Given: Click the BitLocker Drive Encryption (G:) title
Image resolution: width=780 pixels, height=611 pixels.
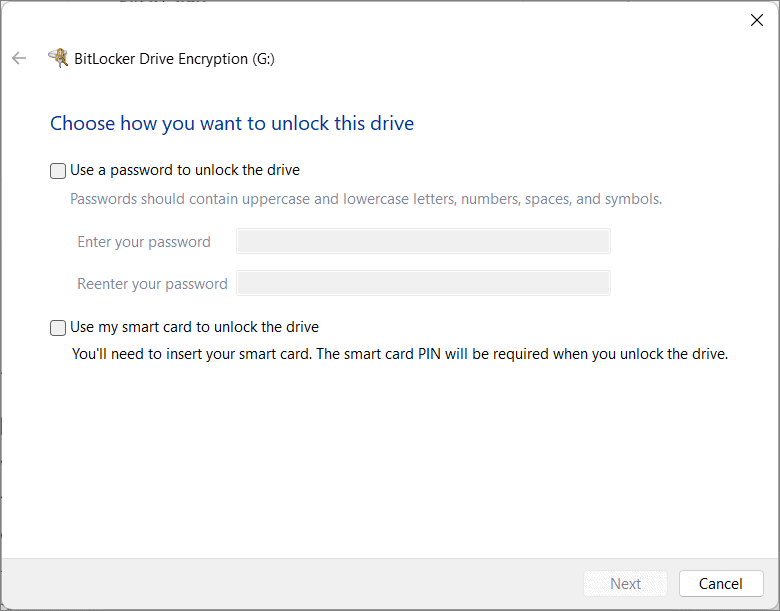Looking at the screenshot, I should [x=174, y=59].
